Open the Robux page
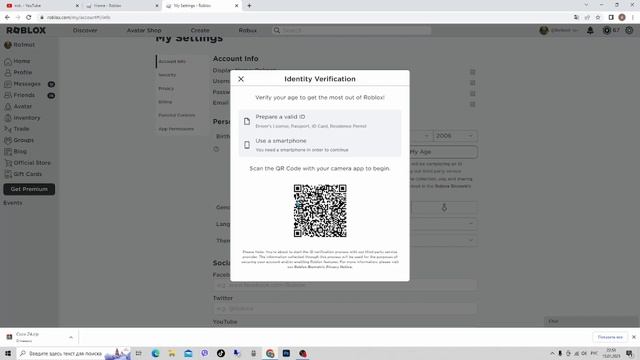640x360 pixels. [247, 30]
